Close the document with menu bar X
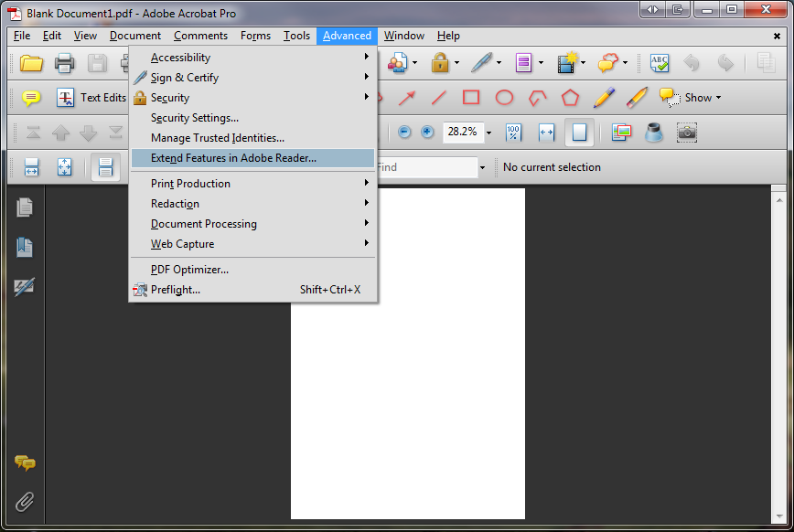This screenshot has height=532, width=794. point(777,36)
